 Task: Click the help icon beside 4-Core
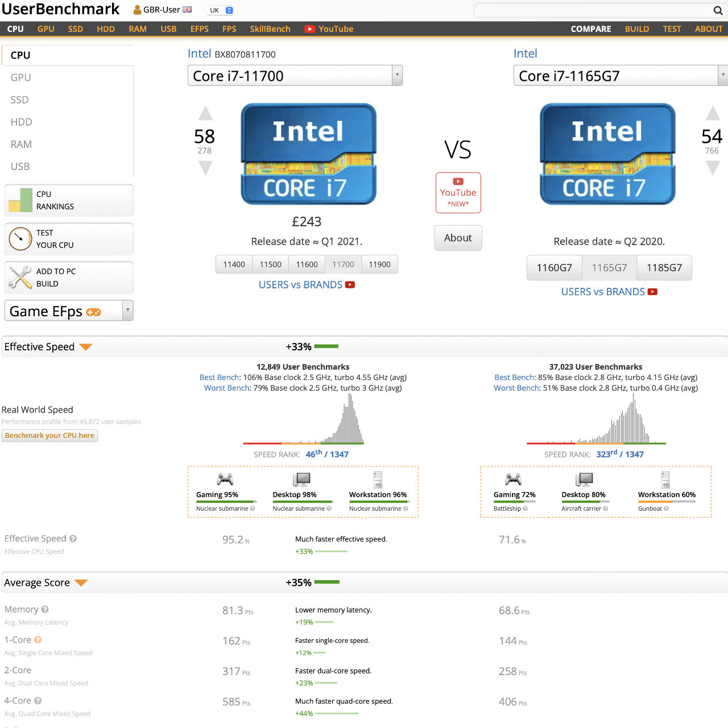coord(38,701)
